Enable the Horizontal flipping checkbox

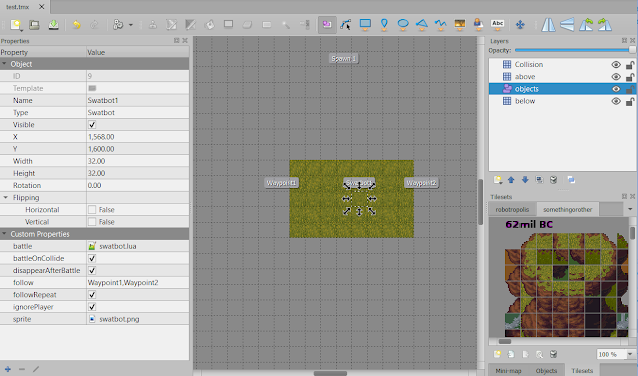pyautogui.click(x=92, y=210)
